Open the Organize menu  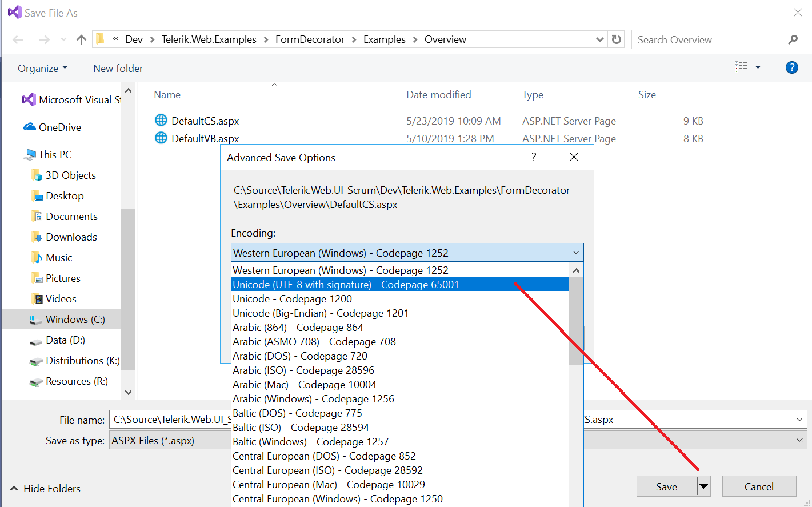click(x=42, y=69)
